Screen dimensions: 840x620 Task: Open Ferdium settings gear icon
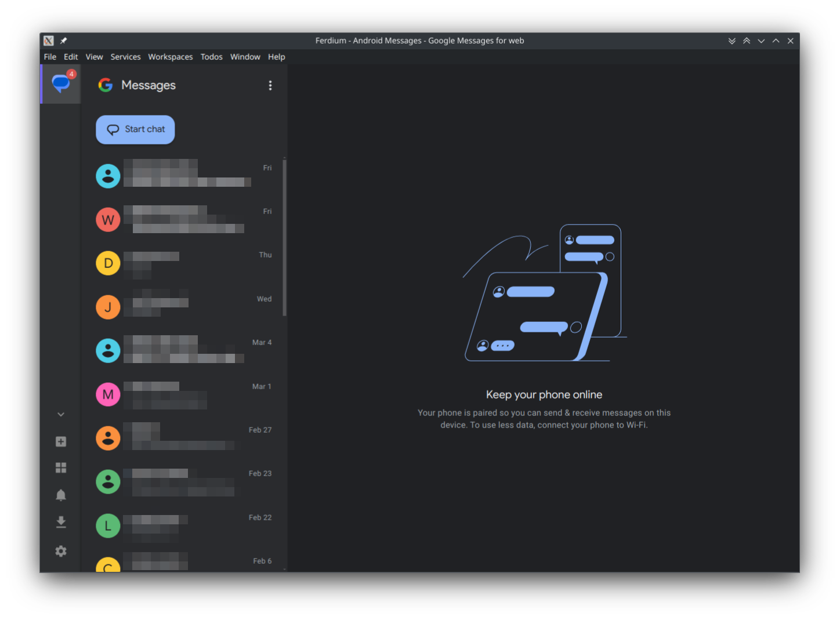point(61,551)
